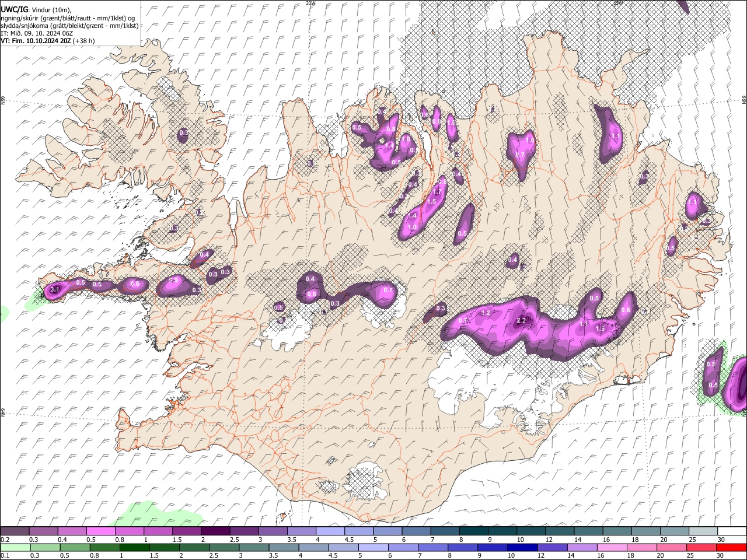Click the 2.5 label under the top legend row

[234, 540]
